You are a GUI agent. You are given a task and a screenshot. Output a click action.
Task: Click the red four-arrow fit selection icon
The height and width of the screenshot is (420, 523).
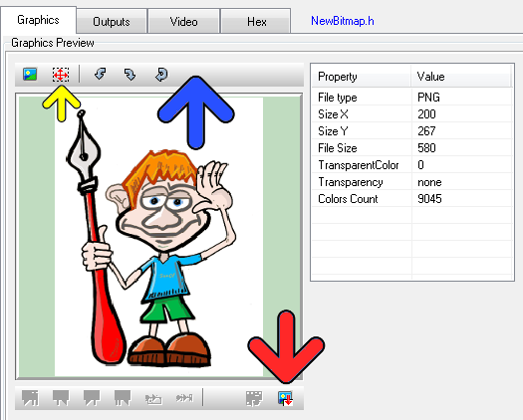(x=61, y=75)
